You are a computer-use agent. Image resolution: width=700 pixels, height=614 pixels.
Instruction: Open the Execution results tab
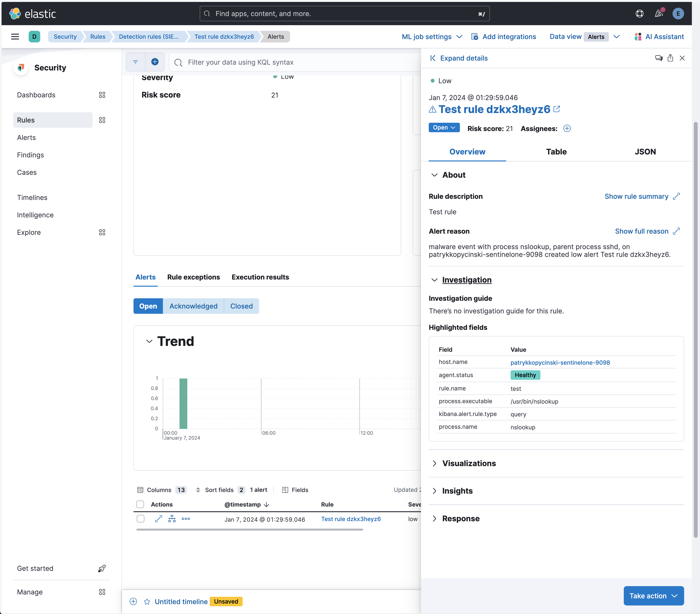coord(260,277)
